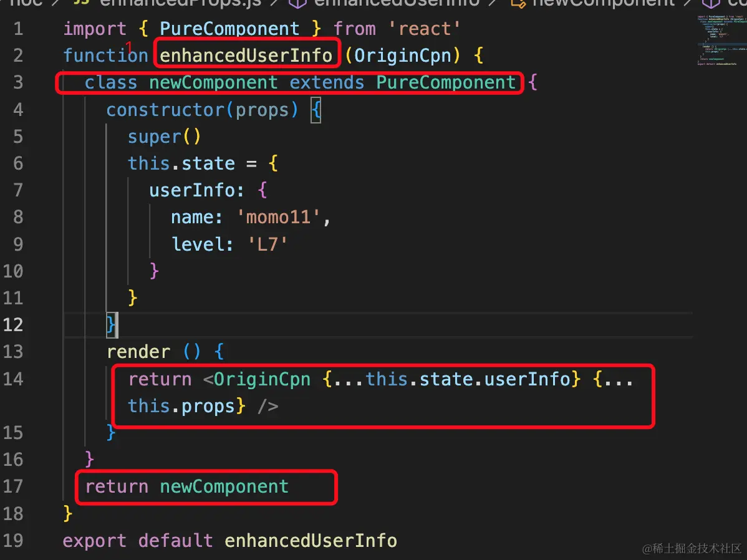Click line number 12 in the gutter
The image size is (747, 560).
point(13,325)
